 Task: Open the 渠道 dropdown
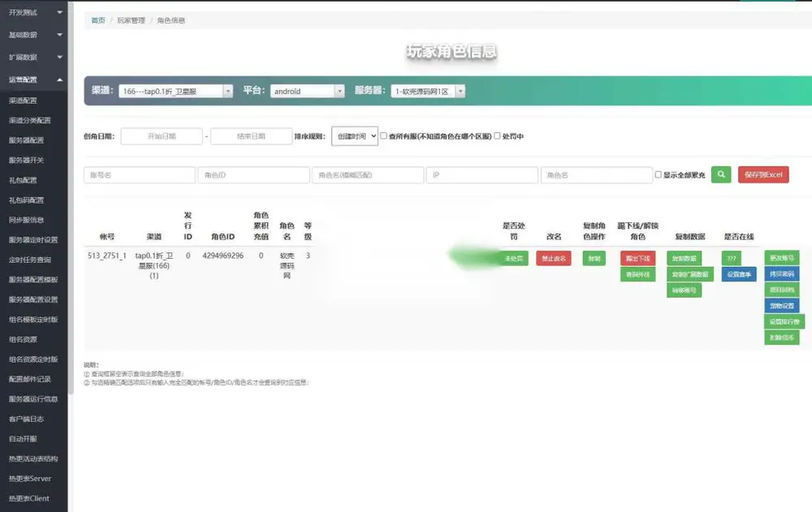tap(175, 91)
